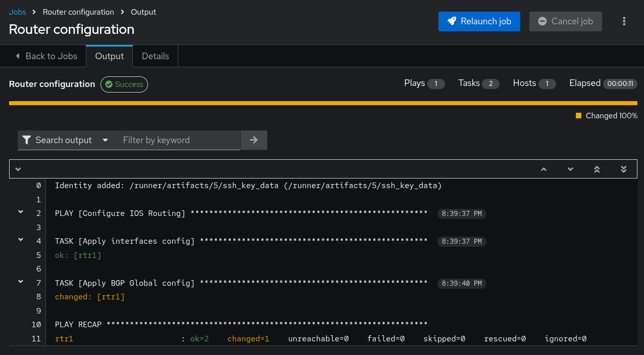Click the 'Identity added' output line
The width and height of the screenshot is (644, 355).
pyautogui.click(x=249, y=186)
